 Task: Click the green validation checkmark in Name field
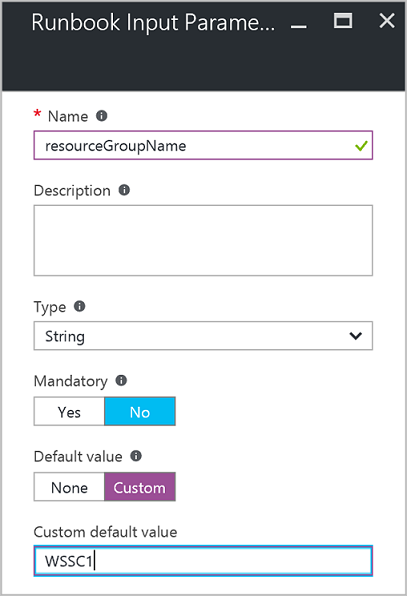tap(361, 146)
